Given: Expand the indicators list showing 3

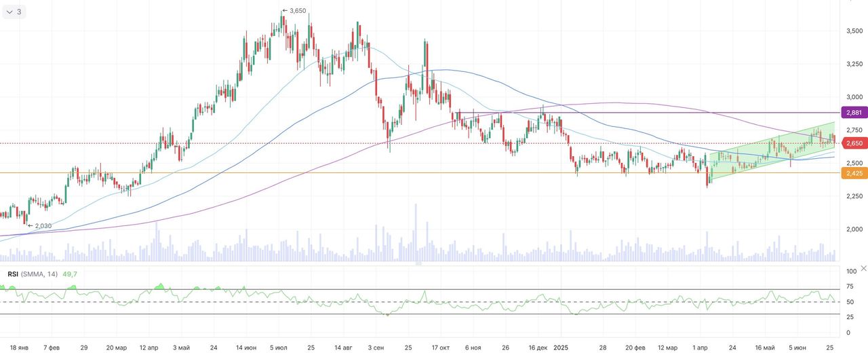Looking at the screenshot, I should pos(14,12).
